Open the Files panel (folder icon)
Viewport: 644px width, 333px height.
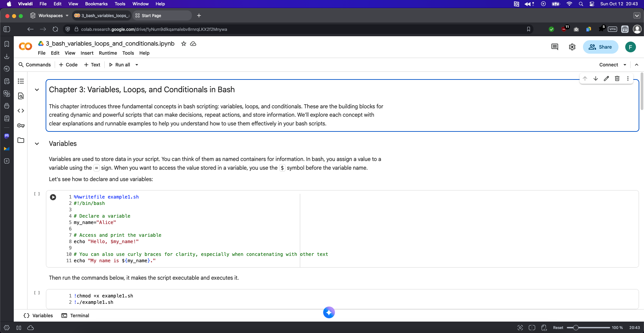tap(21, 140)
